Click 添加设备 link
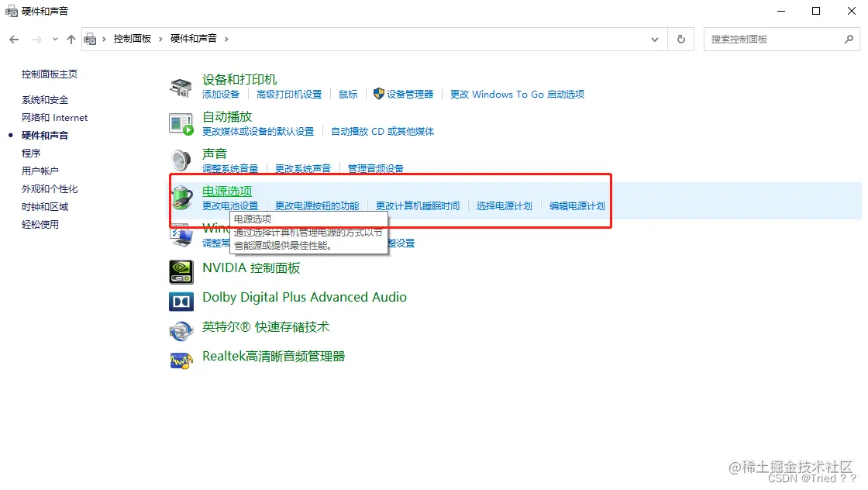The width and height of the screenshot is (868, 490). tap(221, 94)
